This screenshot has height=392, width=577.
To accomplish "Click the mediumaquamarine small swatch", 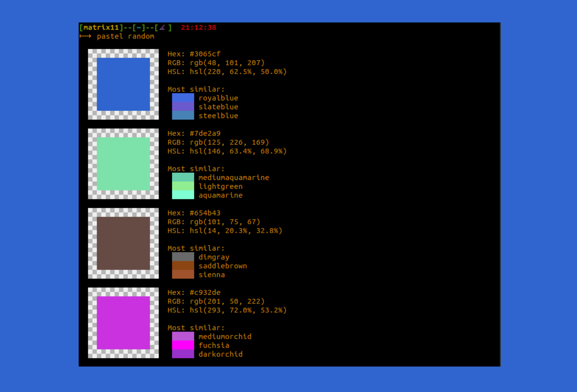I will click(183, 177).
